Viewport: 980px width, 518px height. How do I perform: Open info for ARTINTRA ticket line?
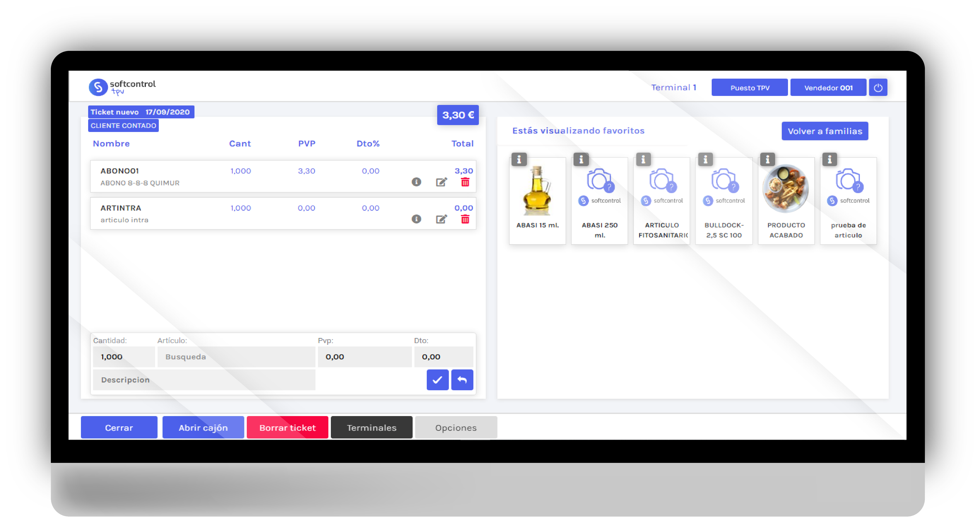416,219
